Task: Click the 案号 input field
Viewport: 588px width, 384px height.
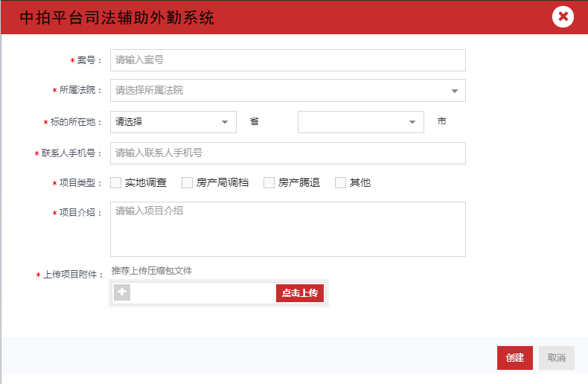Action: (287, 60)
